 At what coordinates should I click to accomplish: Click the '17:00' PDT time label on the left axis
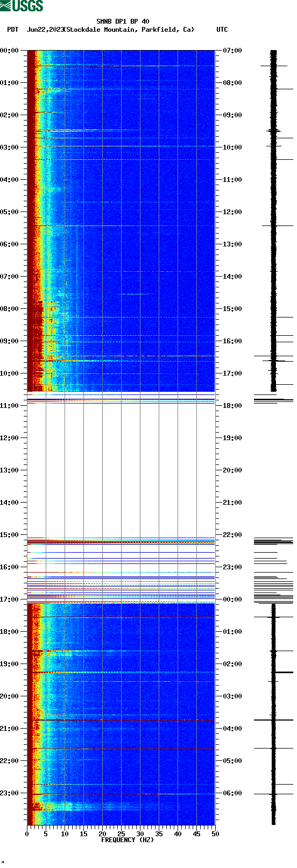pyautogui.click(x=10, y=599)
